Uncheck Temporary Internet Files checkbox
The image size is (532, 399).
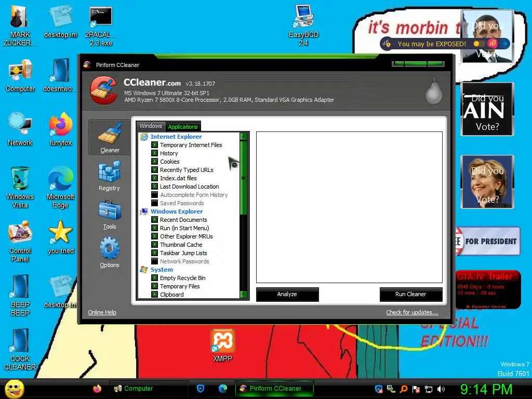(x=154, y=145)
